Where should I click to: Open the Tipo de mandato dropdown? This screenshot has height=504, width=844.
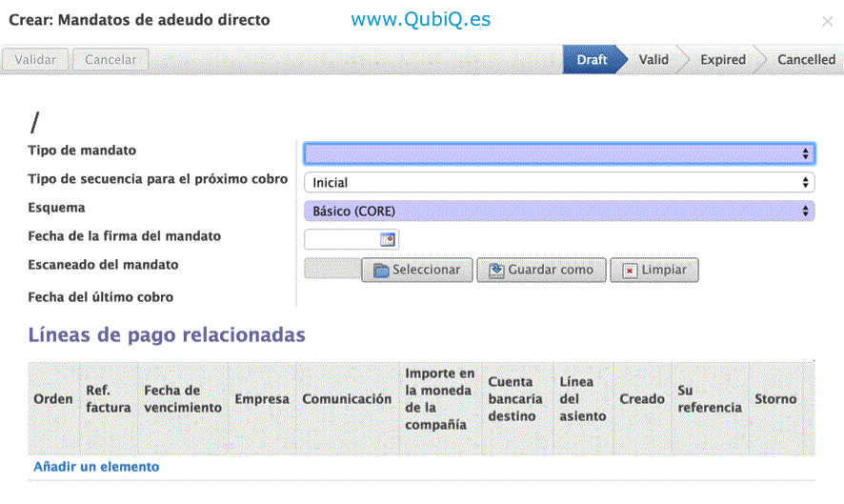tap(558, 153)
